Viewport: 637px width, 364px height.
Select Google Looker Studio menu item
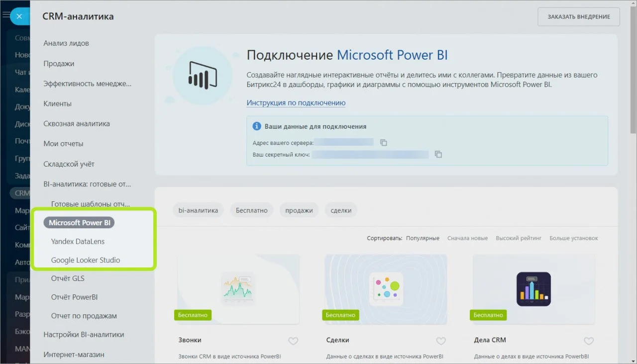click(x=86, y=260)
